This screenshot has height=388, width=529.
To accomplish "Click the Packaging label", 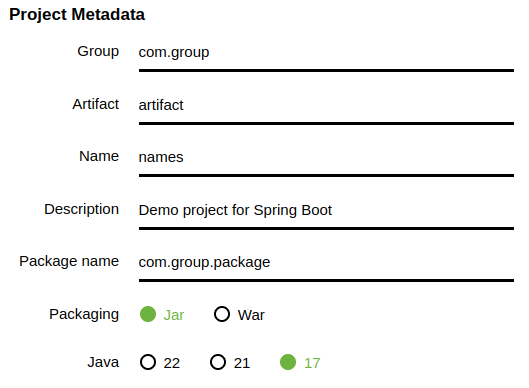I will pyautogui.click(x=84, y=314).
